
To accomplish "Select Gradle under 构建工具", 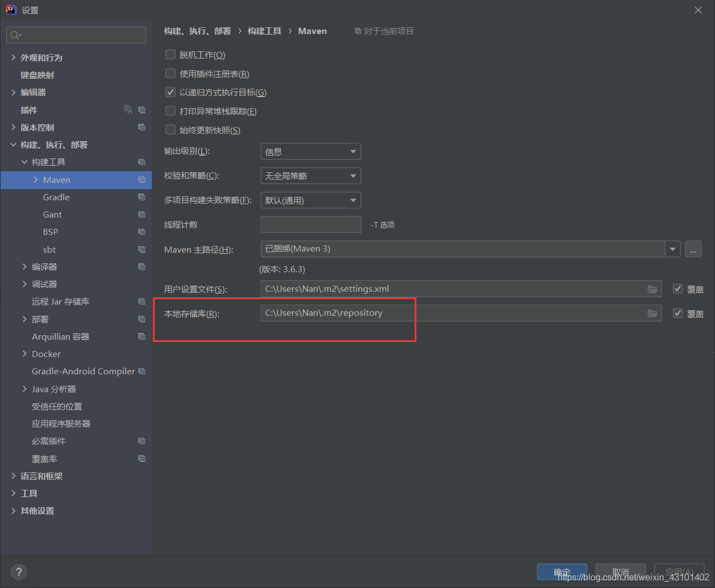I will pyautogui.click(x=56, y=197).
